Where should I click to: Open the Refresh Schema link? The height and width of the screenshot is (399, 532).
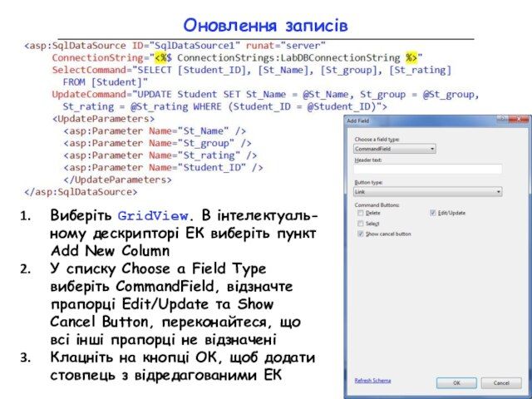[372, 380]
